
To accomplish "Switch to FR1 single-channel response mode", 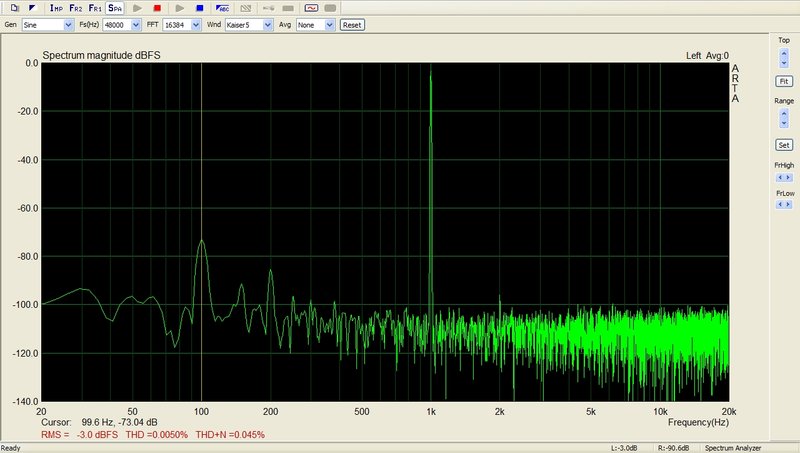I will (x=95, y=8).
